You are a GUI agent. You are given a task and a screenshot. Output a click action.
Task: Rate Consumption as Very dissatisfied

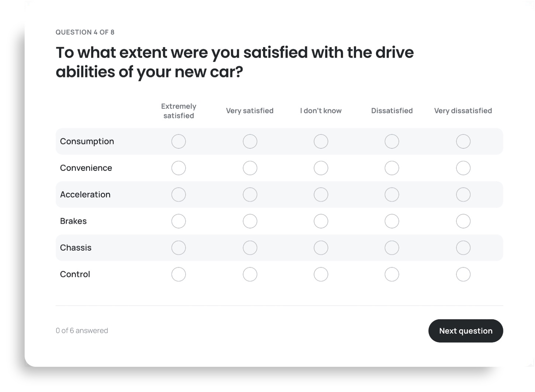463,141
